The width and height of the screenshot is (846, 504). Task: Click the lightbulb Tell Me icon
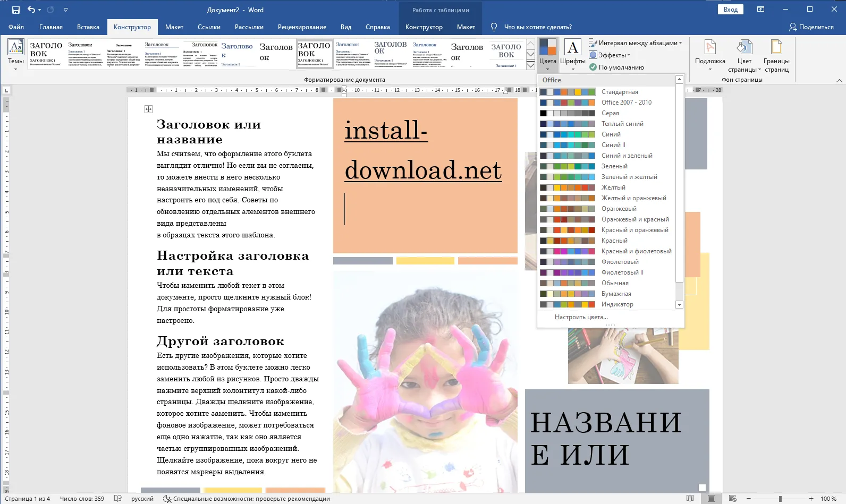494,27
